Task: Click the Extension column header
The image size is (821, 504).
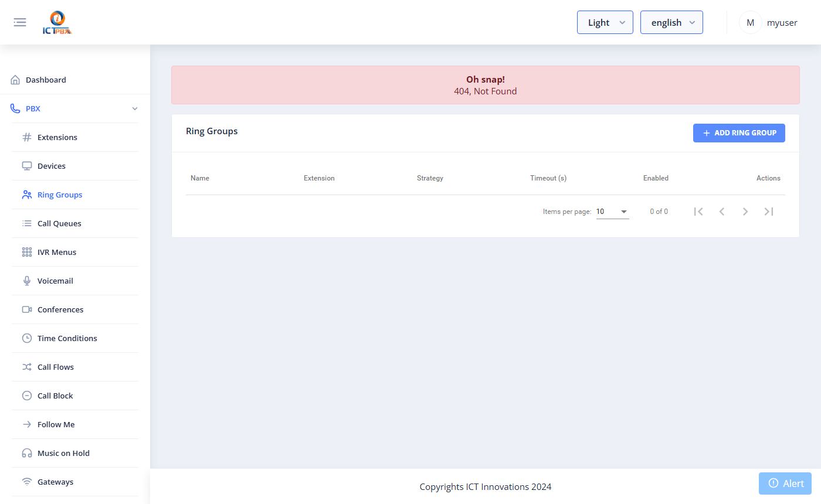Action: click(x=319, y=178)
